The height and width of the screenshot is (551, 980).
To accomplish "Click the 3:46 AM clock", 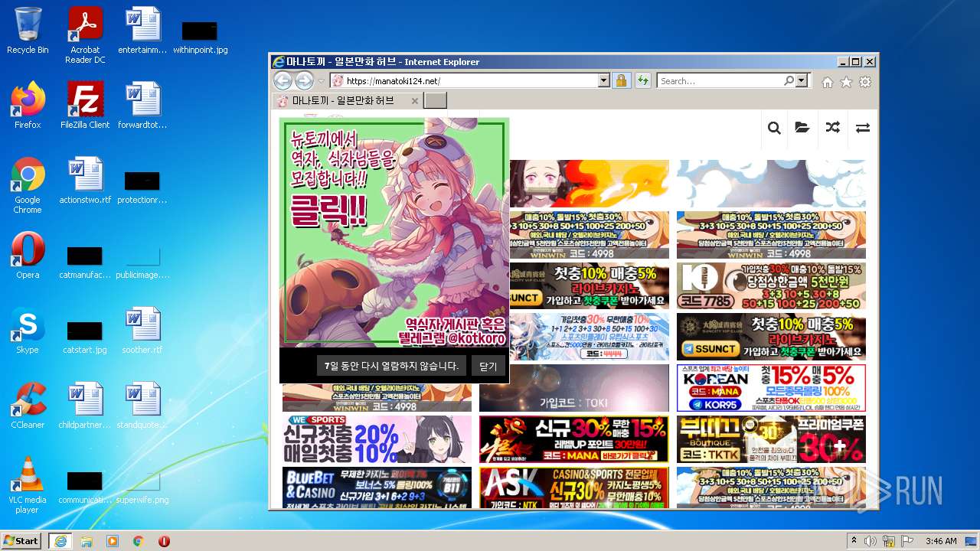I will click(941, 541).
